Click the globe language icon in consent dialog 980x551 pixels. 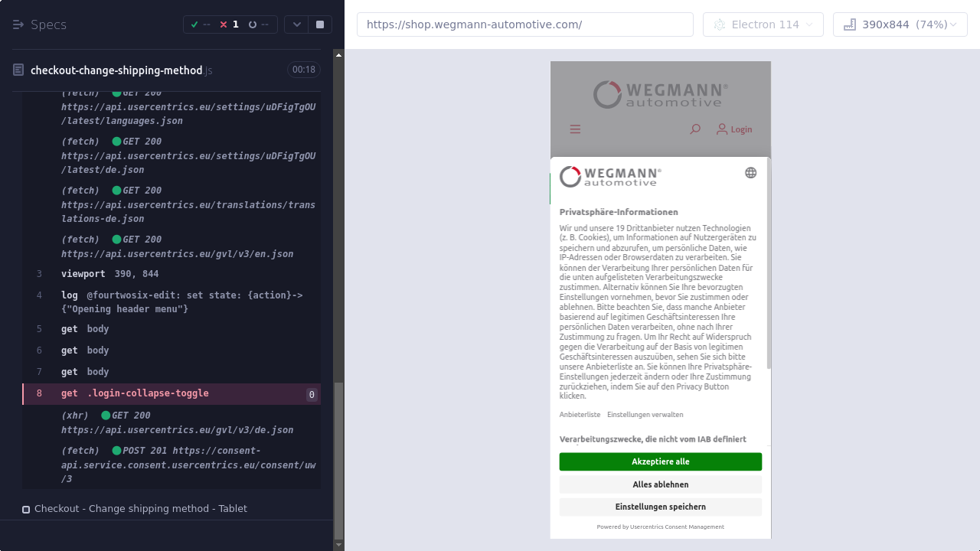click(750, 173)
